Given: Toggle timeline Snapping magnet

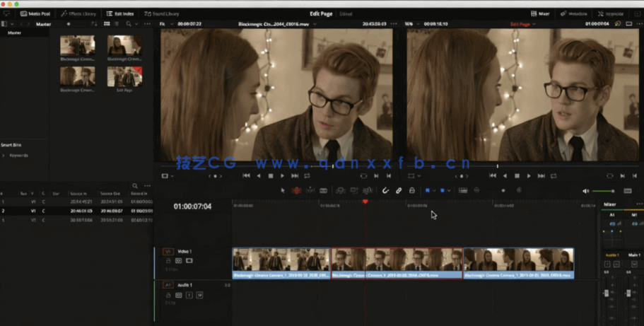Looking at the screenshot, I should [385, 190].
